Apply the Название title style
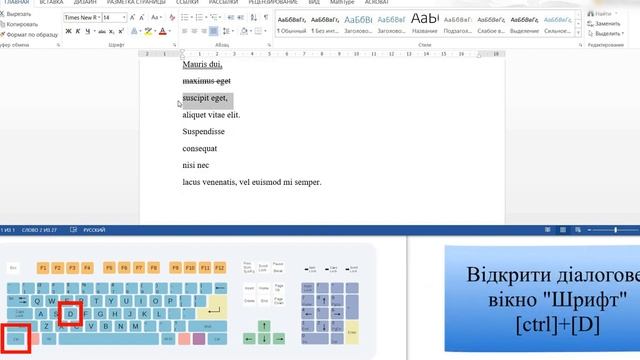 coord(424,24)
